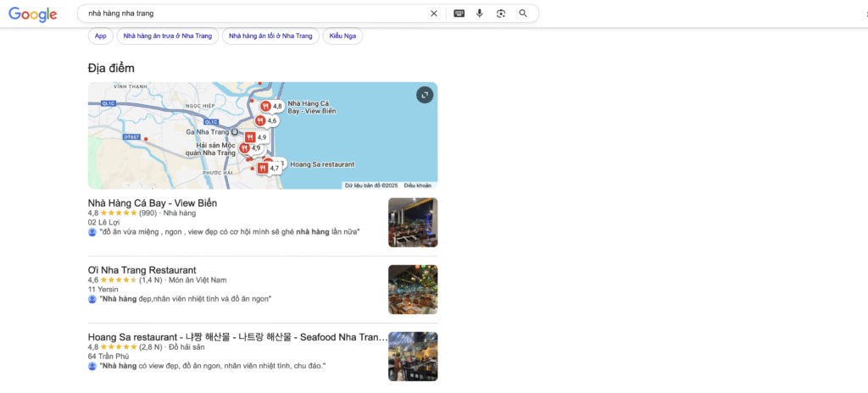Select the 4,8 restaurant pin on map
The height and width of the screenshot is (393, 868).
tap(272, 106)
